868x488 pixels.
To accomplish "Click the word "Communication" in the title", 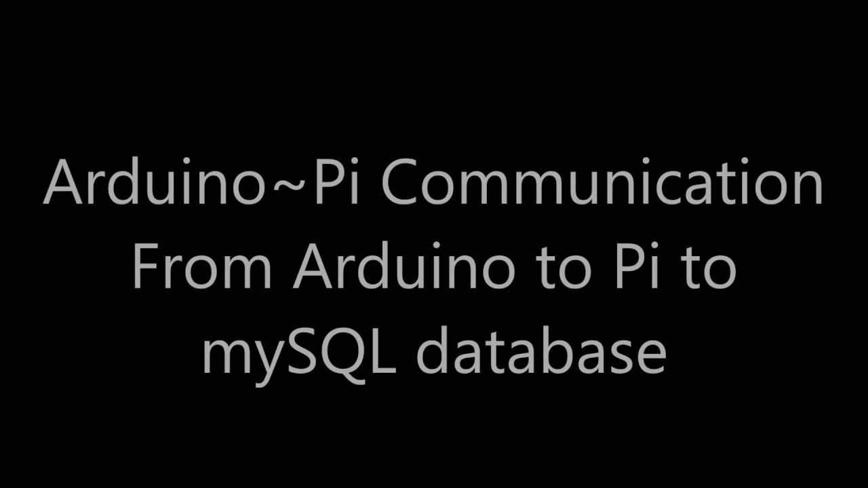I will [601, 184].
